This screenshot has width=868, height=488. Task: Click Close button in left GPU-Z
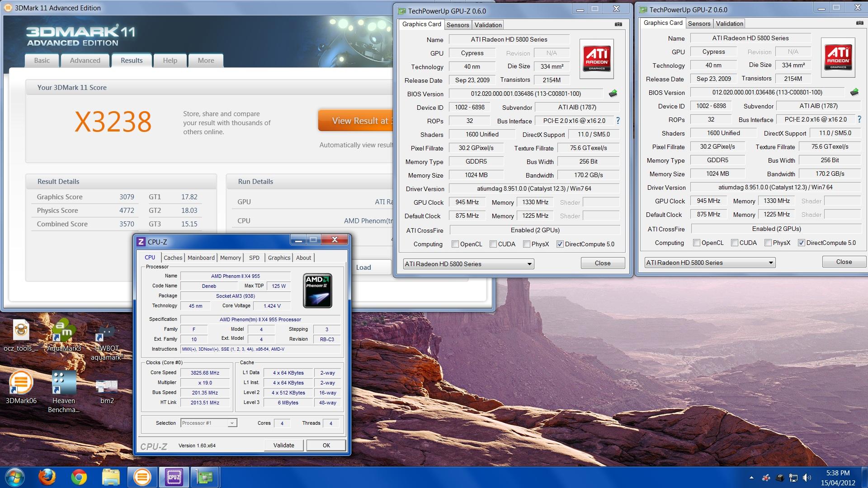click(x=603, y=263)
